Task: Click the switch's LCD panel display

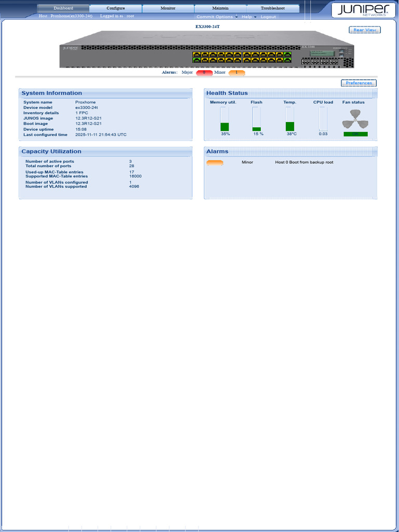Action: pyautogui.click(x=322, y=53)
